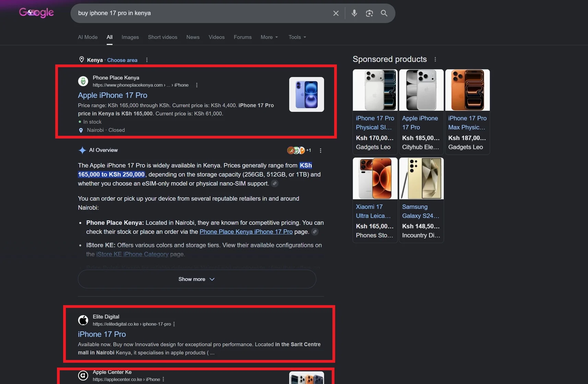Open iPhone 17 Pro Physical SI… product title
Screen dimensions: 588x384
pyautogui.click(x=375, y=123)
